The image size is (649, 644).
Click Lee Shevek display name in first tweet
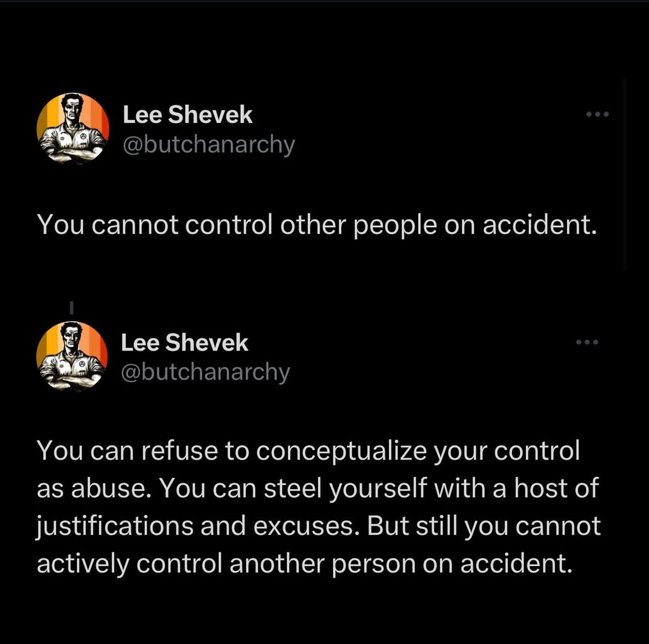point(187,115)
